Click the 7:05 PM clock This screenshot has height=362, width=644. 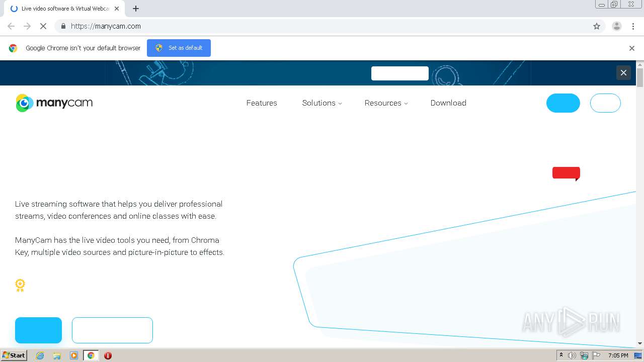tap(618, 355)
